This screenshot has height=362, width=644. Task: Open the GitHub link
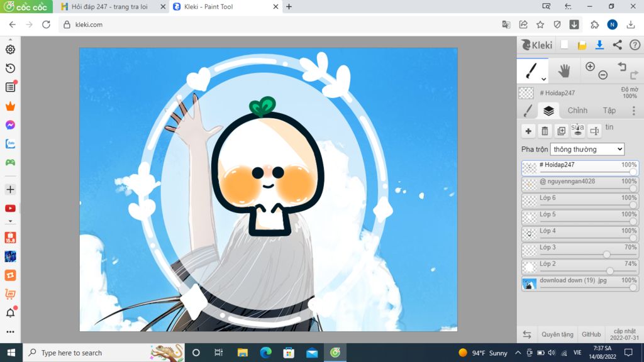591,334
